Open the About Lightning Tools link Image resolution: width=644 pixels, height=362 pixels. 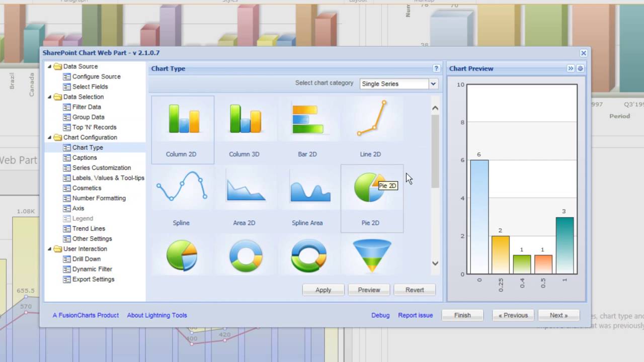(x=157, y=315)
